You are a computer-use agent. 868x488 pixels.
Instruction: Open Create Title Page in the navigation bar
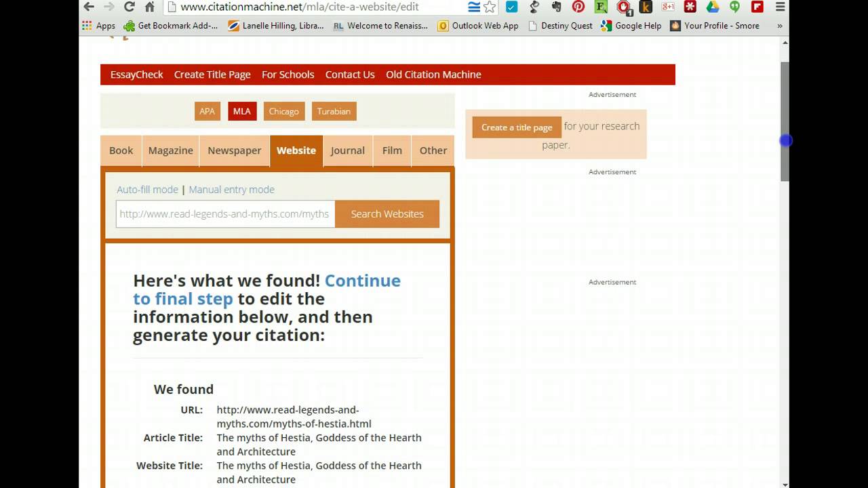click(x=212, y=75)
